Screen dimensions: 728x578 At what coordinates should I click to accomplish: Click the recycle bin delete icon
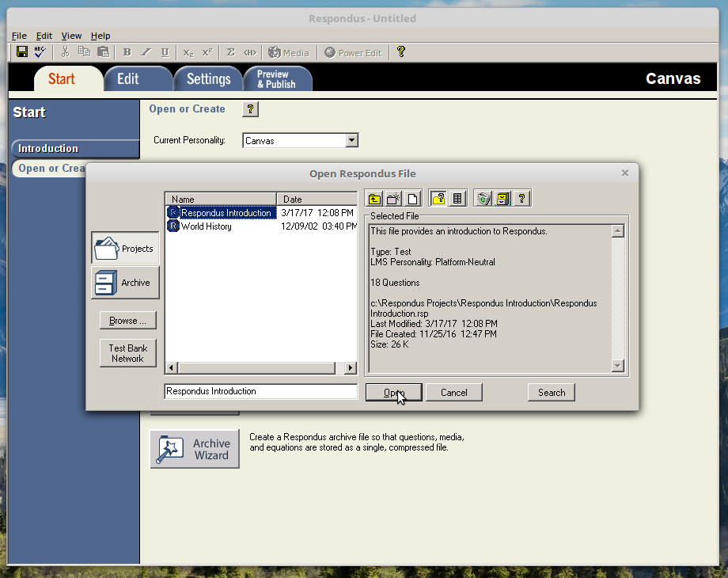click(x=483, y=199)
